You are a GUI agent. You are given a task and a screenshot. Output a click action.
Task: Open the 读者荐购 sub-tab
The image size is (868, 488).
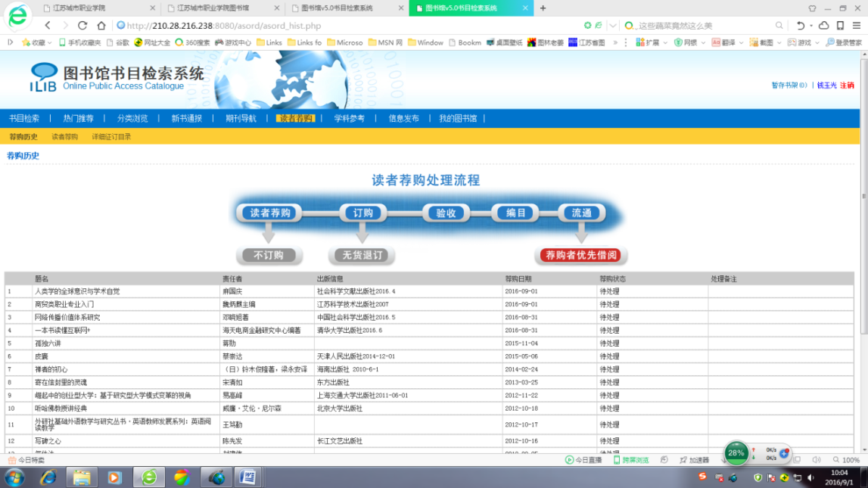pos(64,137)
